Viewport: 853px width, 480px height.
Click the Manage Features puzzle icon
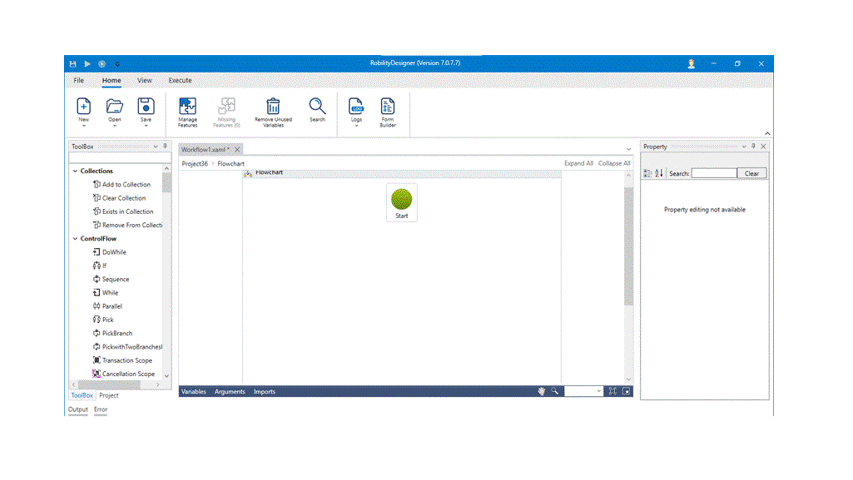click(188, 106)
